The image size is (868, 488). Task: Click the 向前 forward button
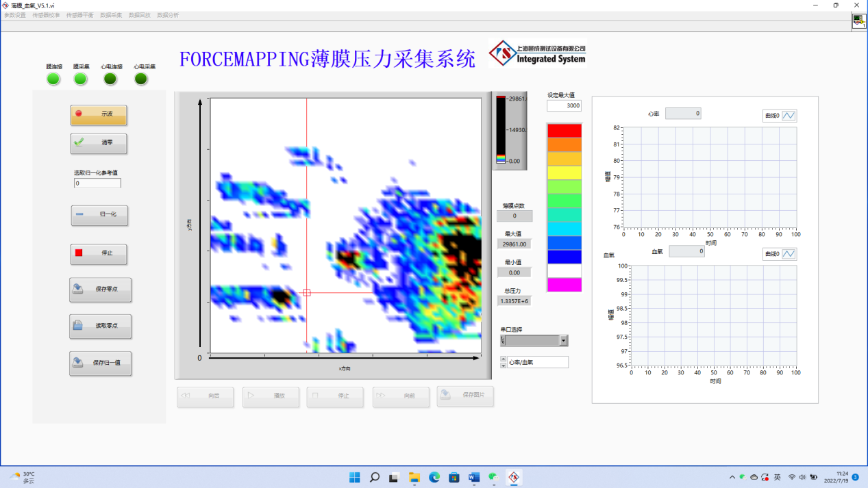click(401, 397)
